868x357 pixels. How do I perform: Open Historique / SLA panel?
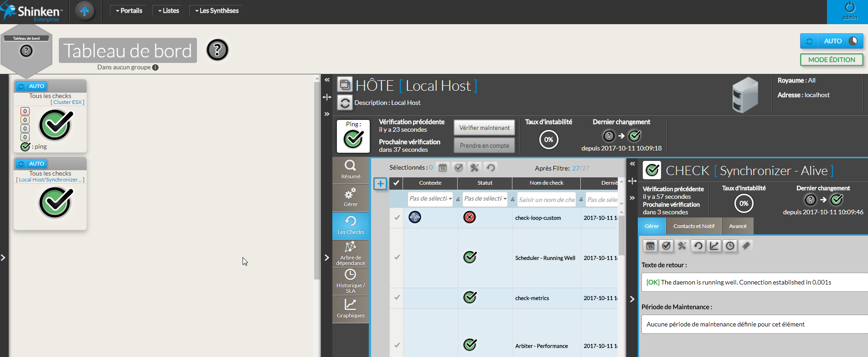pos(350,281)
